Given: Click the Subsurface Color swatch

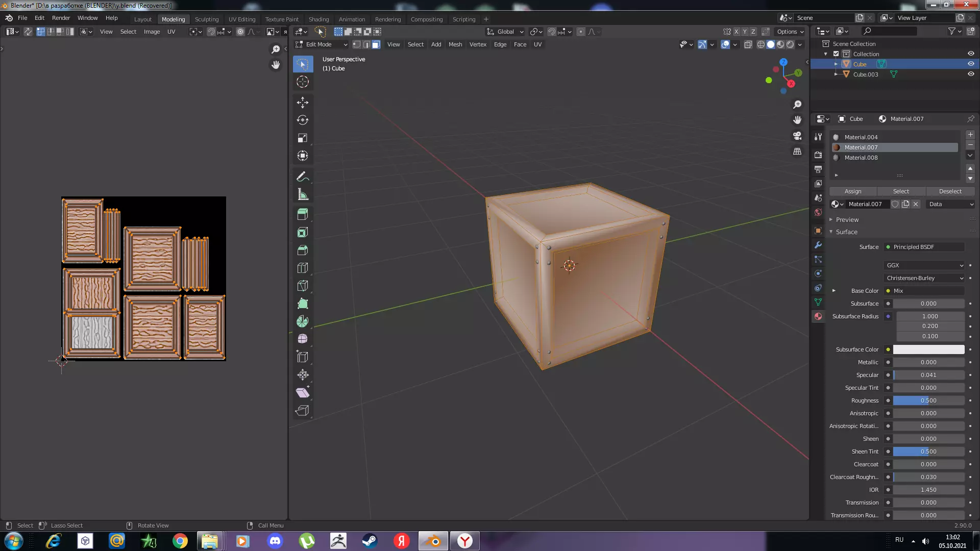Looking at the screenshot, I should coord(928,349).
